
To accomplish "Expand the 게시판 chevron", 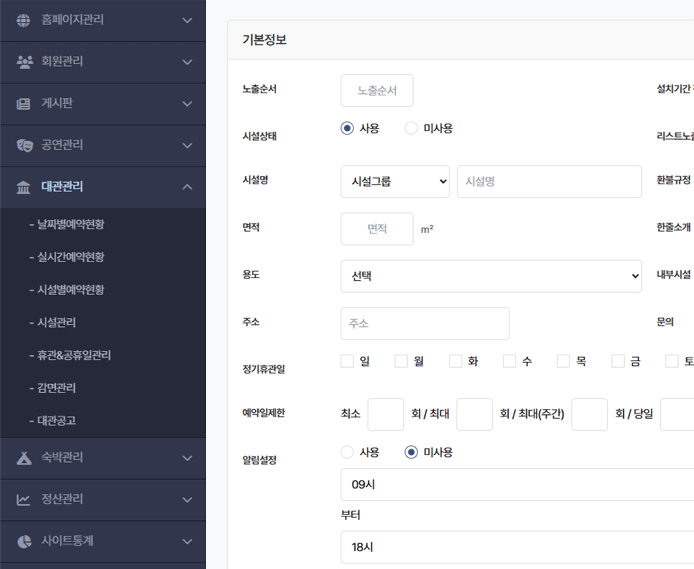I will pos(187,104).
